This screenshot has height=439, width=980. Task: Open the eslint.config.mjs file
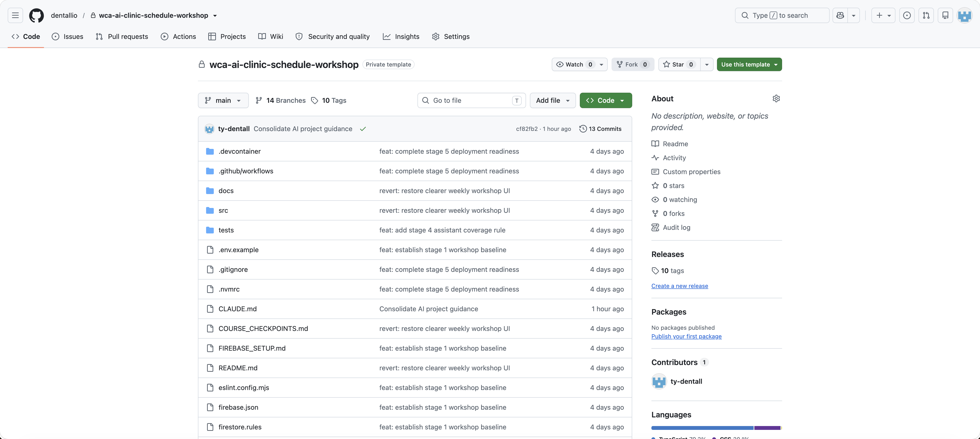coord(244,388)
